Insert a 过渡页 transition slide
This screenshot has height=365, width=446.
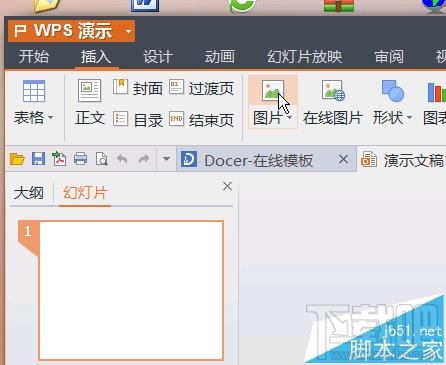point(202,88)
